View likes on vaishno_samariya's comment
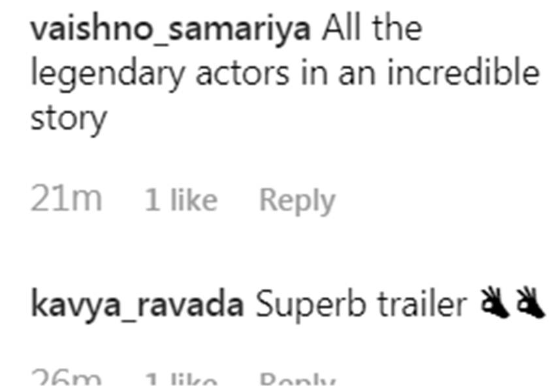Viewport: 555px width, 392px height. pyautogui.click(x=181, y=200)
